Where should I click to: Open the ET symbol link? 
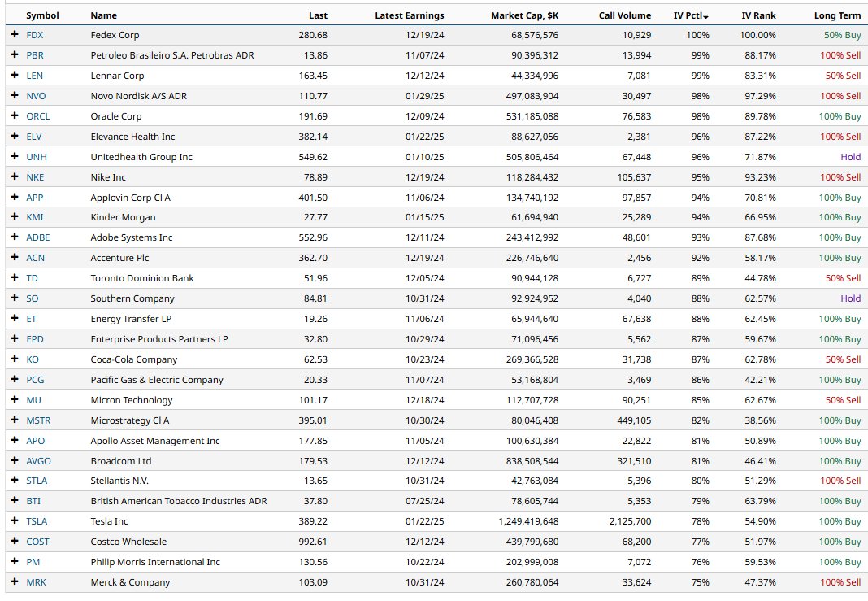click(31, 319)
